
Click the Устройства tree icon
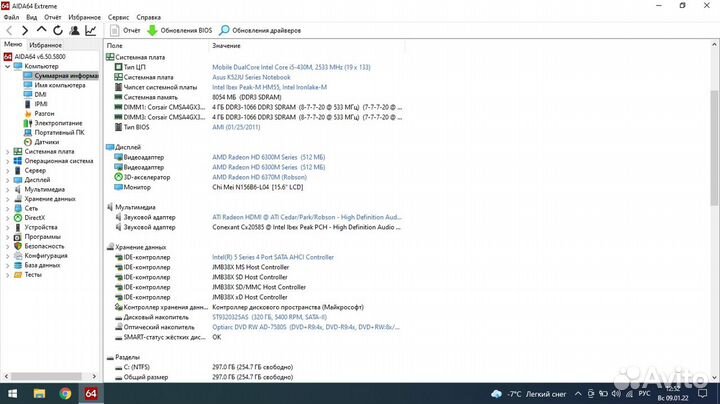[x=17, y=227]
